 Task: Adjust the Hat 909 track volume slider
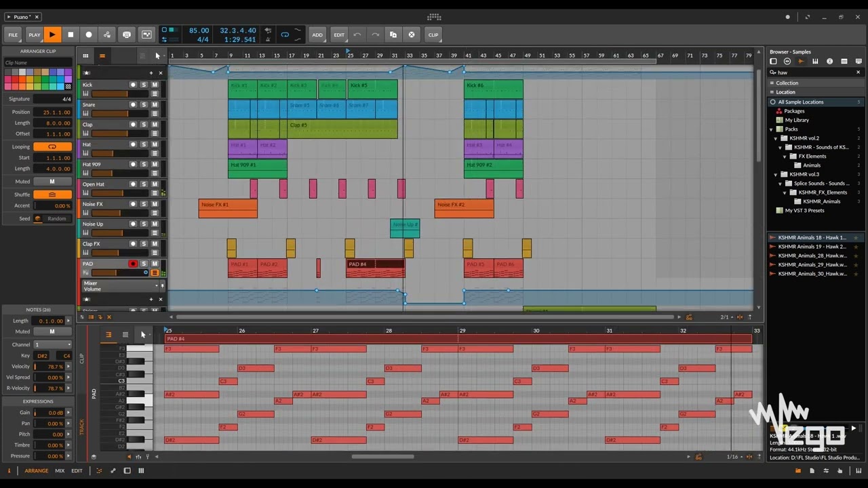click(x=119, y=173)
